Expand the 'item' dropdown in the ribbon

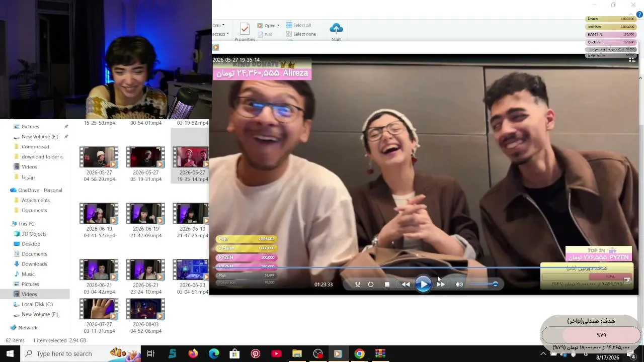(x=218, y=25)
